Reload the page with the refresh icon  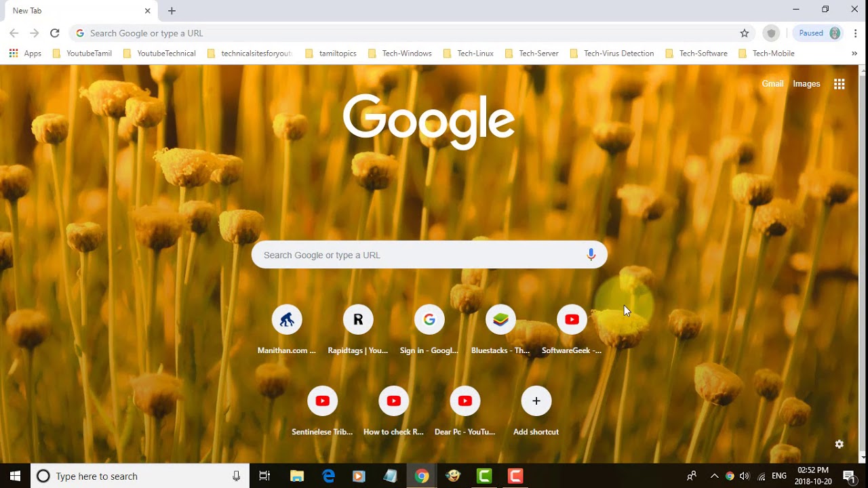[55, 33]
